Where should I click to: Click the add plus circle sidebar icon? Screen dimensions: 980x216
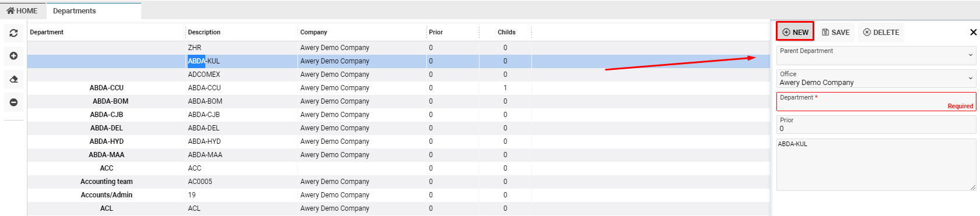click(13, 56)
